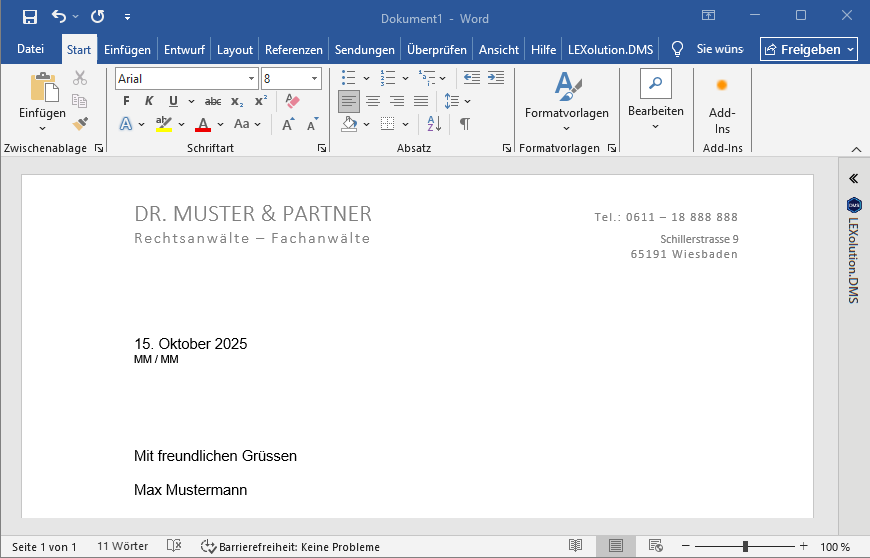Open the Absatz dialog launcher
The height and width of the screenshot is (558, 870).
(507, 148)
